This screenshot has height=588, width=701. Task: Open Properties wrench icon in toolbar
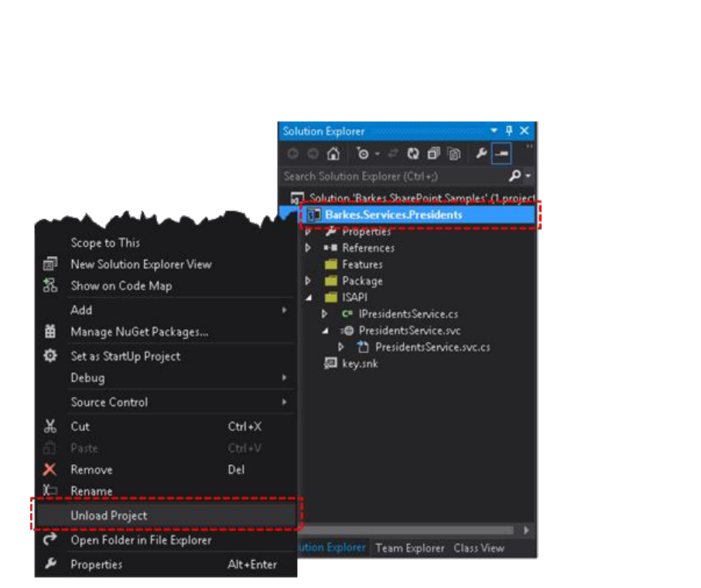click(481, 153)
